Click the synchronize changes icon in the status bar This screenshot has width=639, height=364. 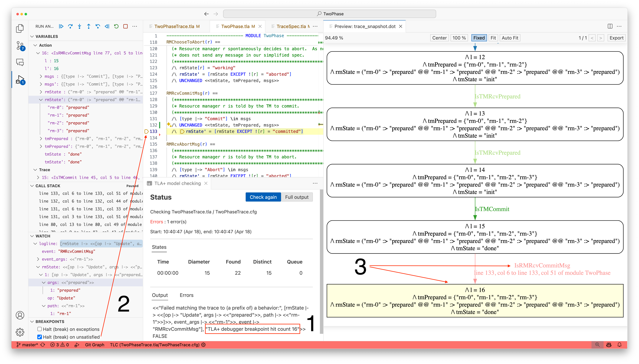pos(43,345)
